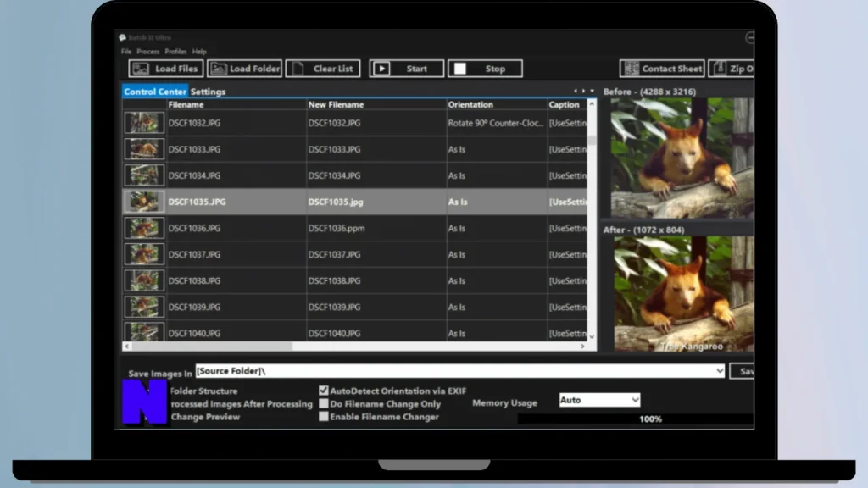The image size is (868, 488).
Task: Expand the Save Images In dropdown
Action: tap(719, 371)
